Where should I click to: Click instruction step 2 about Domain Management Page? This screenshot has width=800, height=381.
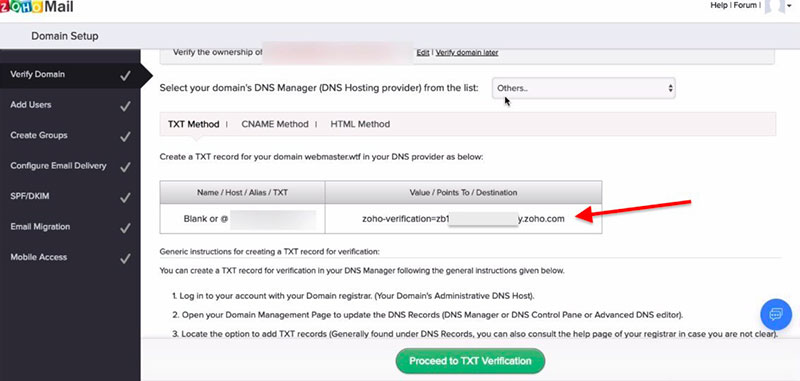point(427,315)
